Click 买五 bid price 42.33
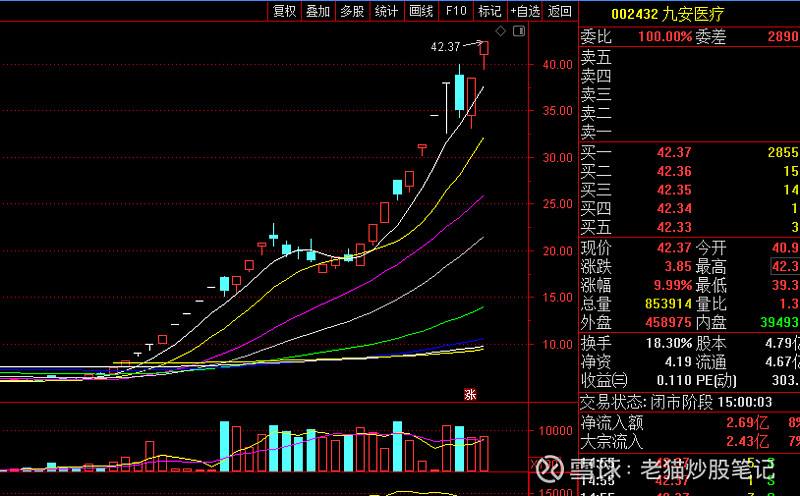The height and width of the screenshot is (496, 800). click(x=674, y=227)
